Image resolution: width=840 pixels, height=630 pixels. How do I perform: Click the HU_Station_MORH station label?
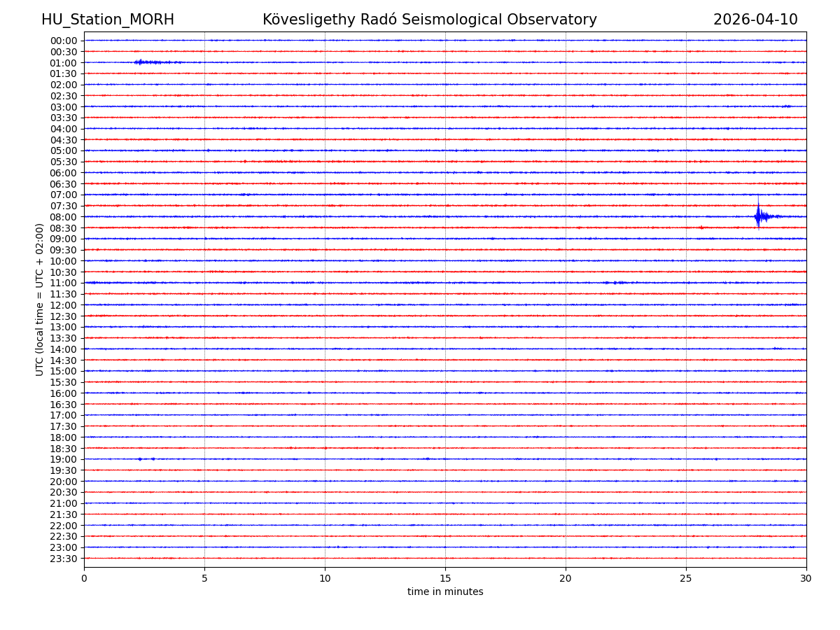pos(108,20)
